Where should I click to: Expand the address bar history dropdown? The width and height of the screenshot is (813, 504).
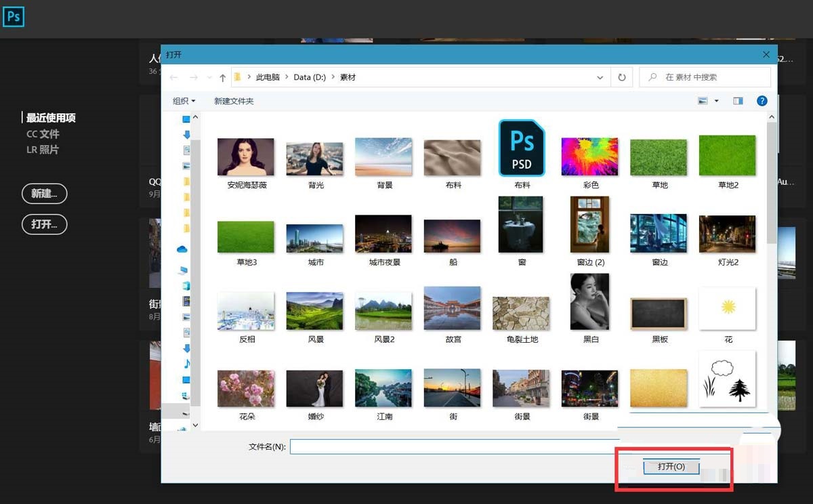click(600, 78)
